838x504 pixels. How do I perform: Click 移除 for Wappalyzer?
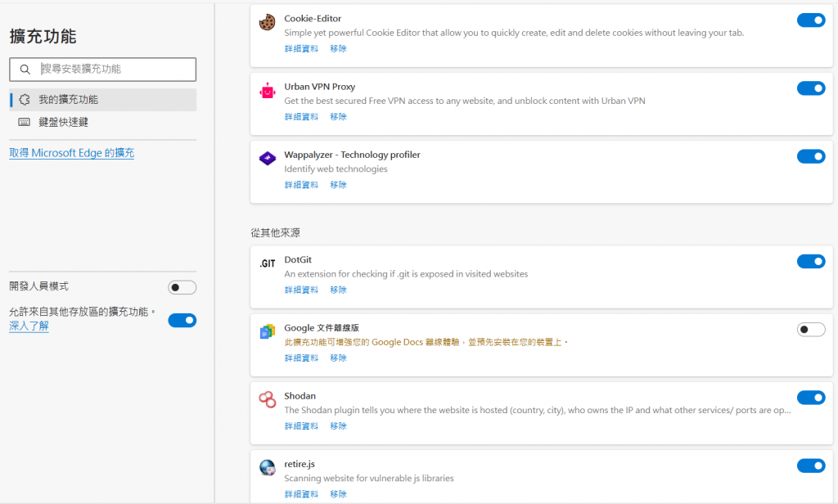pyautogui.click(x=338, y=185)
